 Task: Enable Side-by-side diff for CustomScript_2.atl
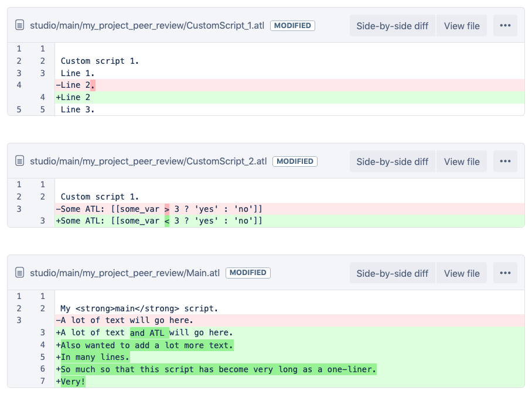(392, 161)
